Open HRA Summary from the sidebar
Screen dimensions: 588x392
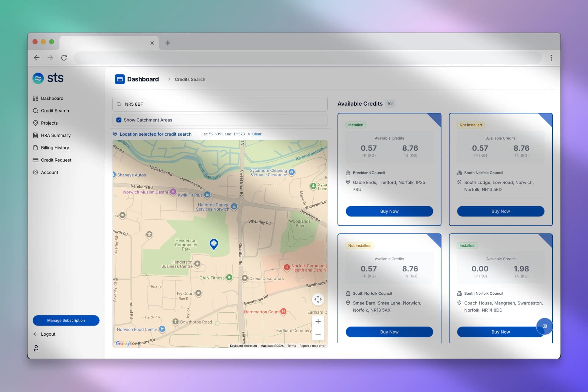[55, 135]
